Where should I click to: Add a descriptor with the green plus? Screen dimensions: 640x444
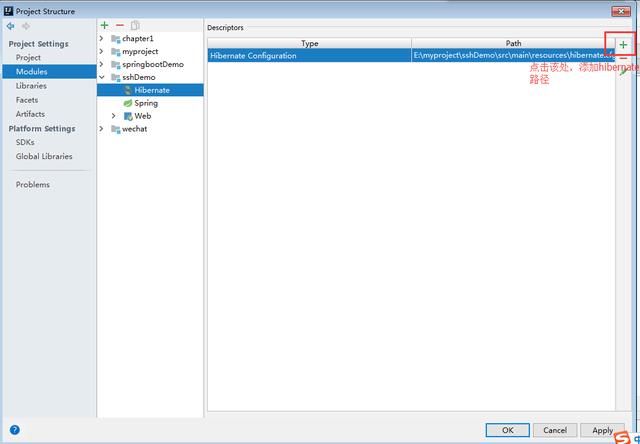[623, 45]
